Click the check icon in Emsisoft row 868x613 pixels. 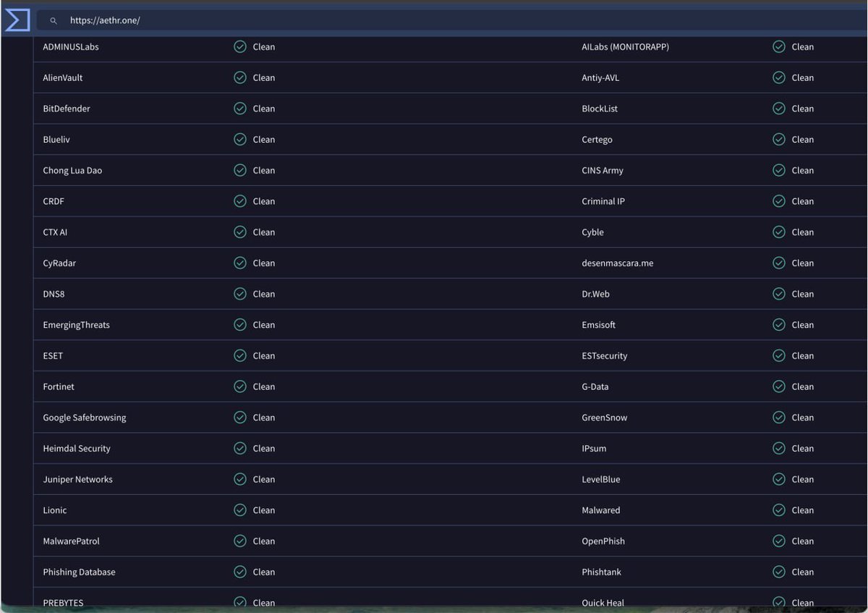[779, 325]
